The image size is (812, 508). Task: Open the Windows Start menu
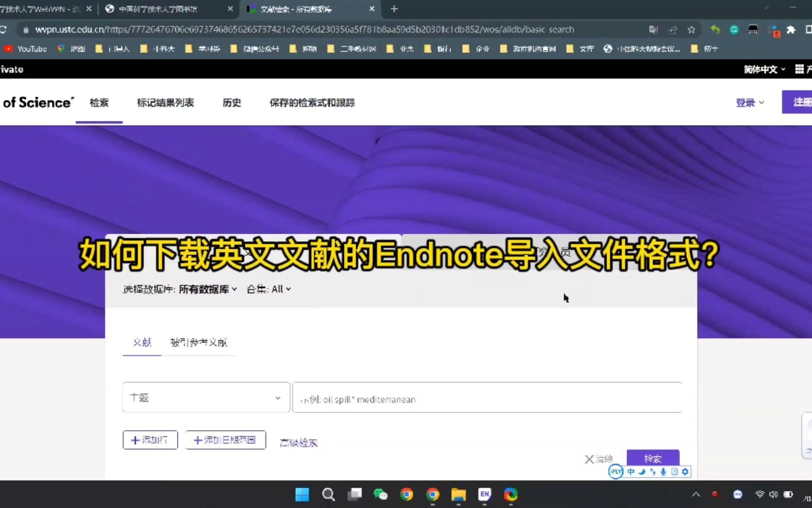click(302, 494)
